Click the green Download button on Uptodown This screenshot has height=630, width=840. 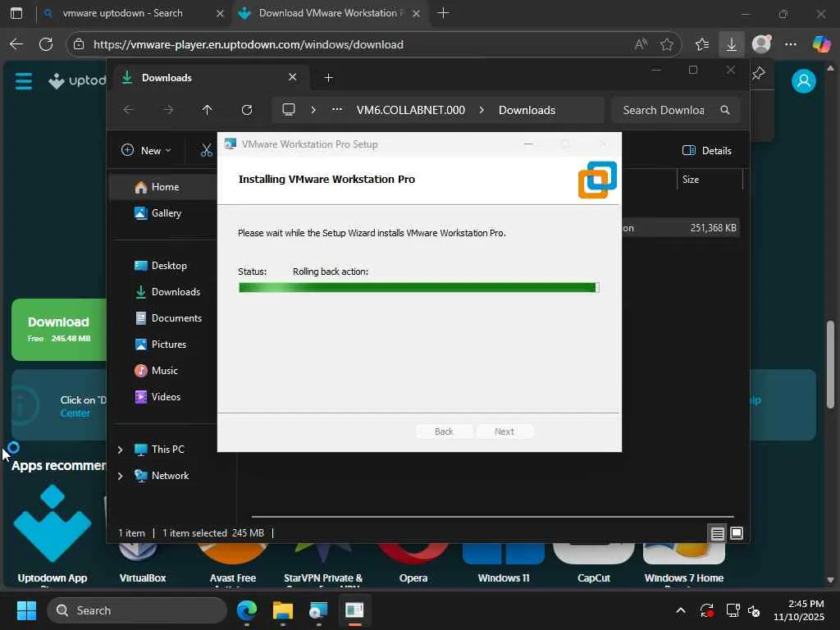click(x=59, y=330)
